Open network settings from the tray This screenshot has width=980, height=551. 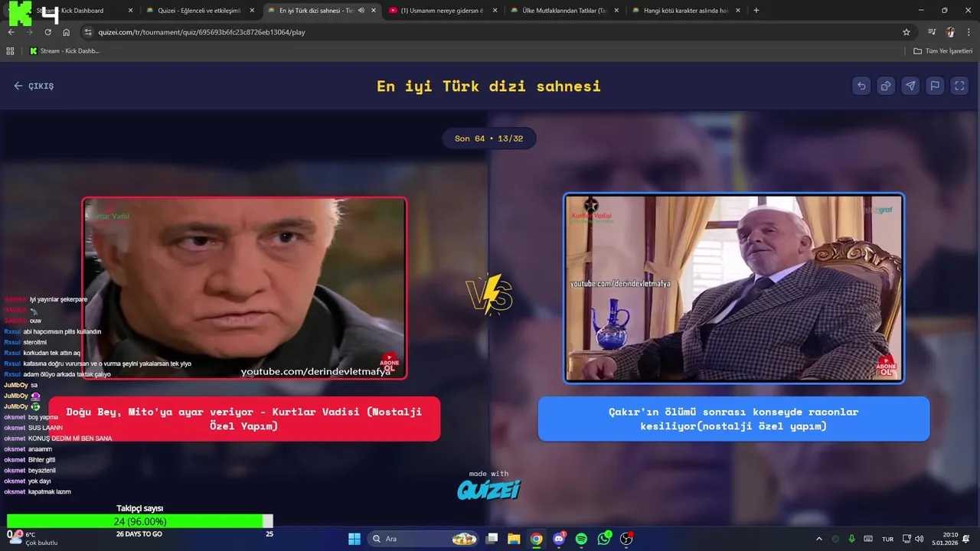pos(906,539)
